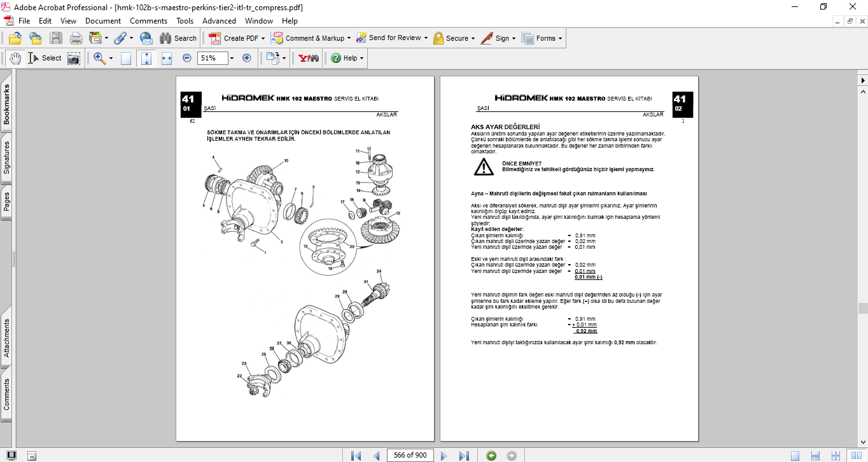This screenshot has width=868, height=462.
Task: Print the document with printer icon
Action: pyautogui.click(x=76, y=38)
